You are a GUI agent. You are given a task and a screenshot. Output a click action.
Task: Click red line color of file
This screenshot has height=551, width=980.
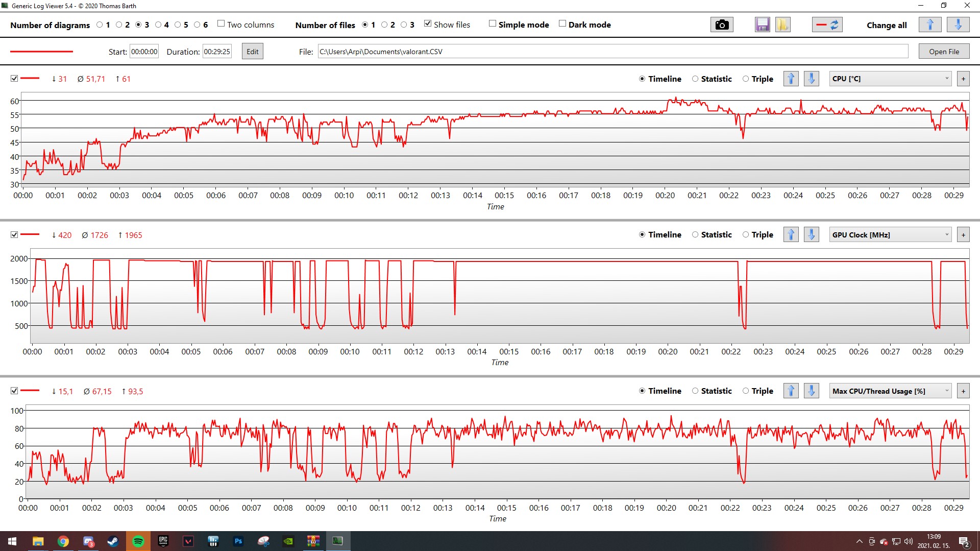tap(42, 52)
